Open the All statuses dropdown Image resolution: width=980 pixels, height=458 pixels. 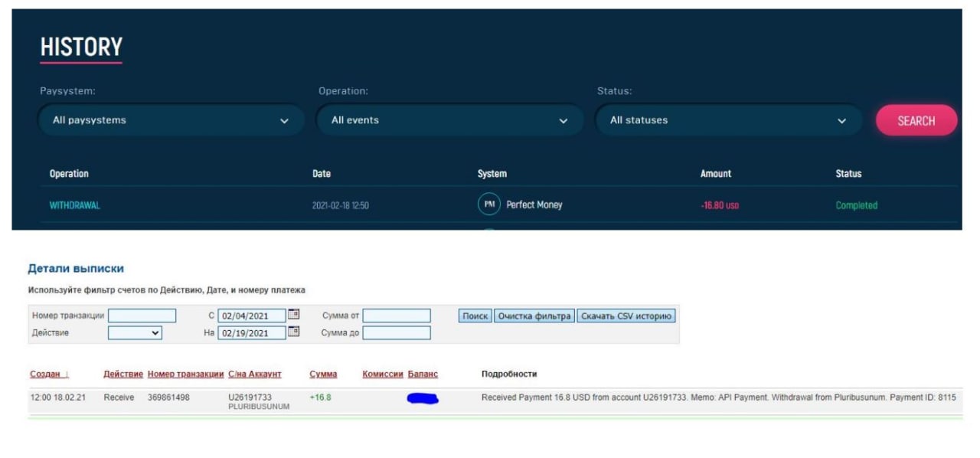[729, 120]
